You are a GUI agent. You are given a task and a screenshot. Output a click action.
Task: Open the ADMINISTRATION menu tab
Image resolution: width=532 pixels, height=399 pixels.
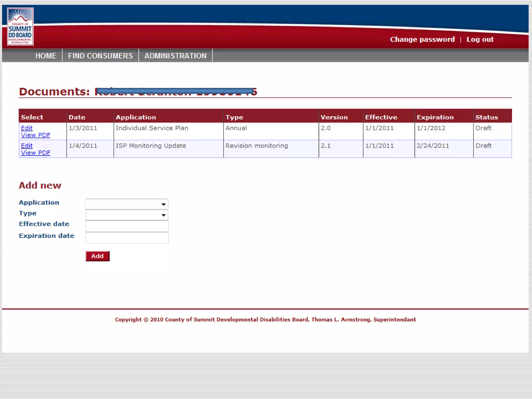coord(175,56)
